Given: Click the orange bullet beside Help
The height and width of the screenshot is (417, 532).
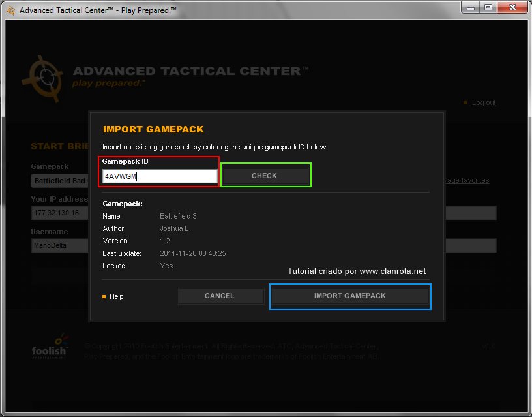Looking at the screenshot, I should (104, 296).
